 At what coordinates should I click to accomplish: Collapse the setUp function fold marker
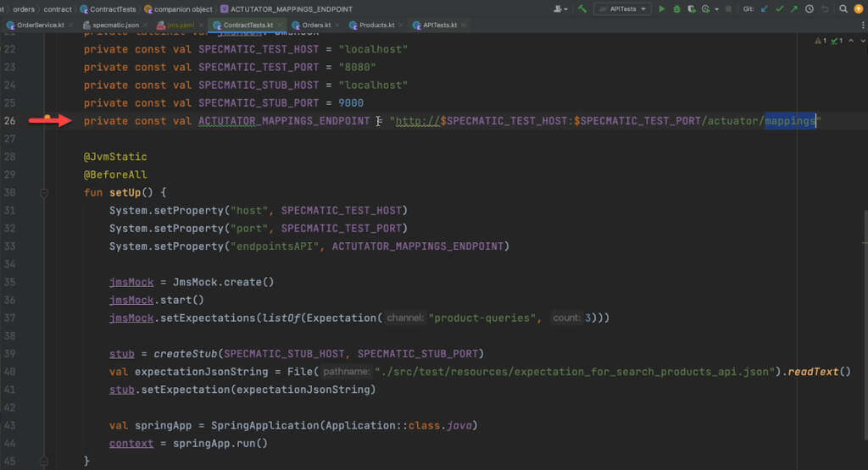[44, 193]
